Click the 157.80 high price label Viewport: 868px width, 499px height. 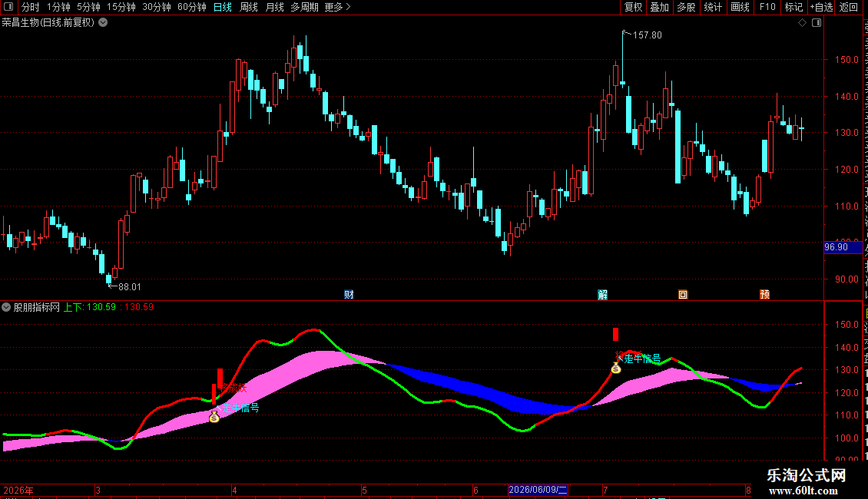point(647,35)
